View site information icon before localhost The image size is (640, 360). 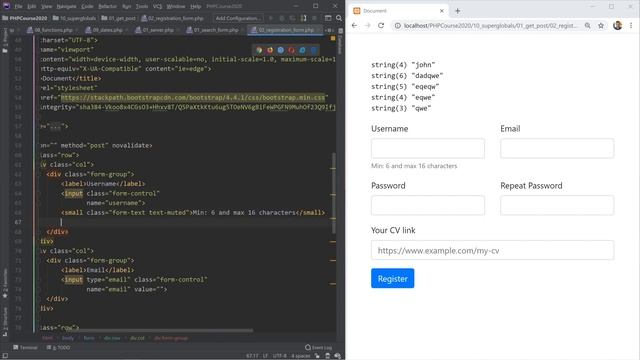pyautogui.click(x=397, y=25)
